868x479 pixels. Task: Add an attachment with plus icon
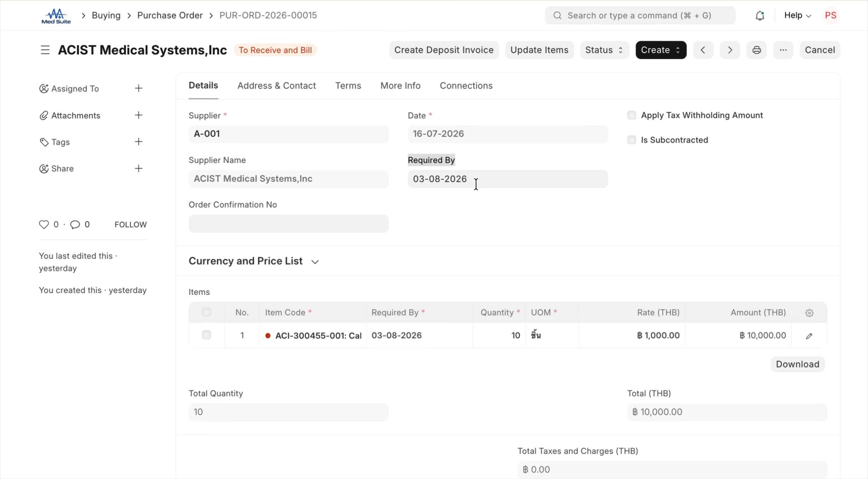click(x=139, y=115)
